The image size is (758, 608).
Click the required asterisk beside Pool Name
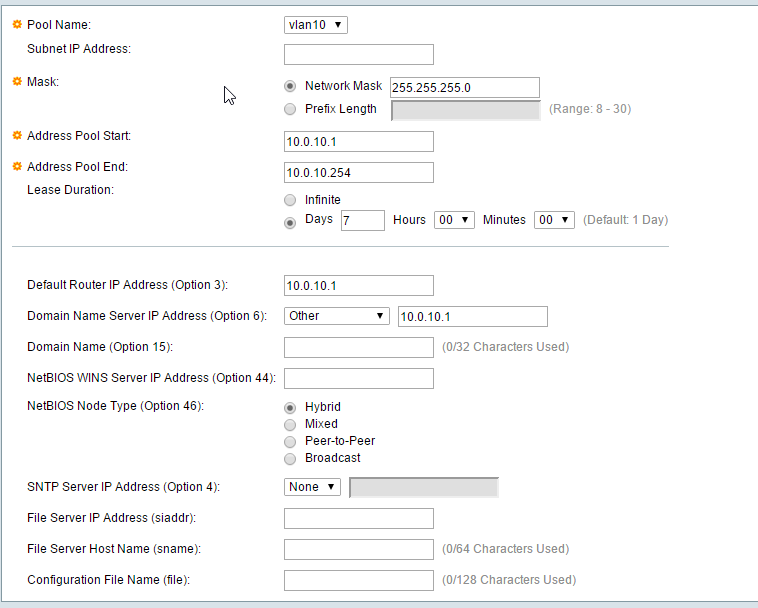17,24
